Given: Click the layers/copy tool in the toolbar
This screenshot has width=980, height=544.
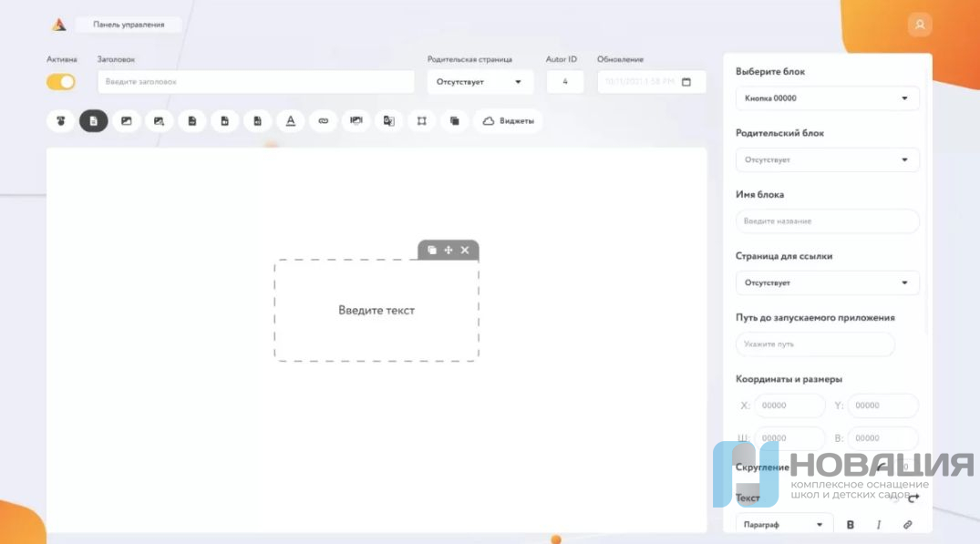Looking at the screenshot, I should (454, 121).
